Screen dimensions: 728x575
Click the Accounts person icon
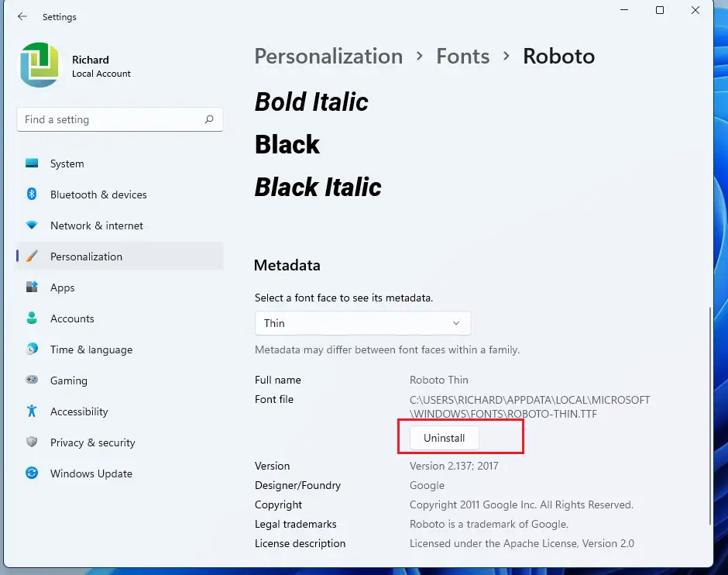[32, 318]
